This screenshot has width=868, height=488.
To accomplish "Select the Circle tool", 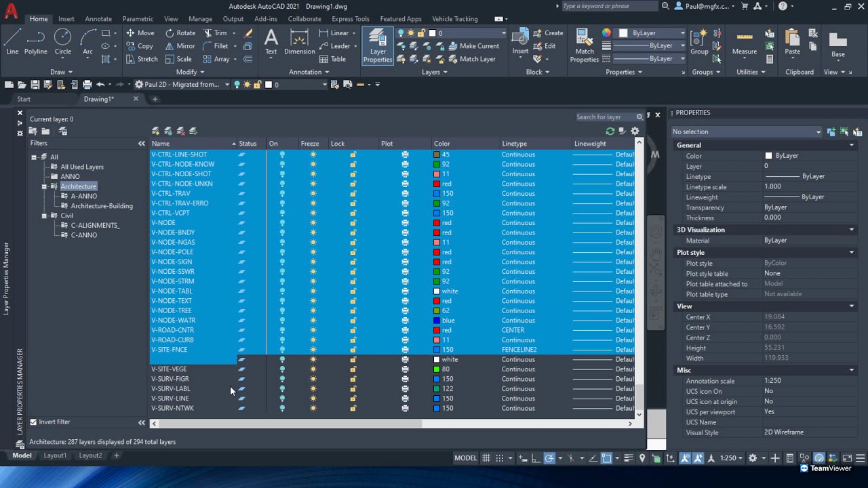I will point(62,42).
